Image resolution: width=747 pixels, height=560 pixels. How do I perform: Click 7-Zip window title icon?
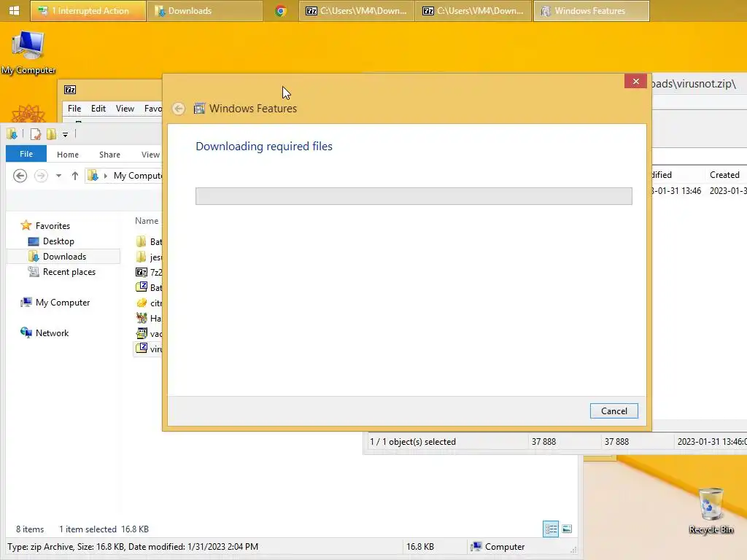click(70, 90)
